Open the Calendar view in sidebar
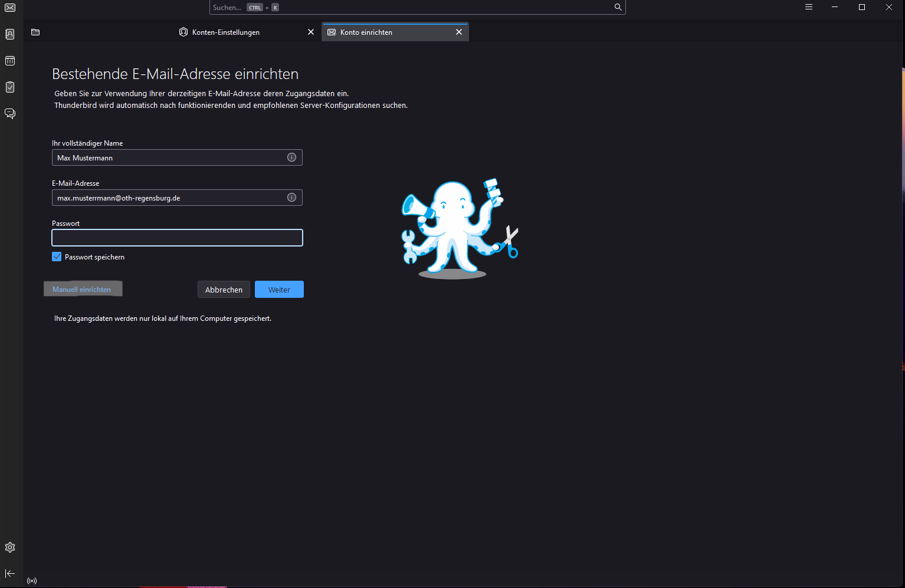The height and width of the screenshot is (588, 905). coord(10,61)
